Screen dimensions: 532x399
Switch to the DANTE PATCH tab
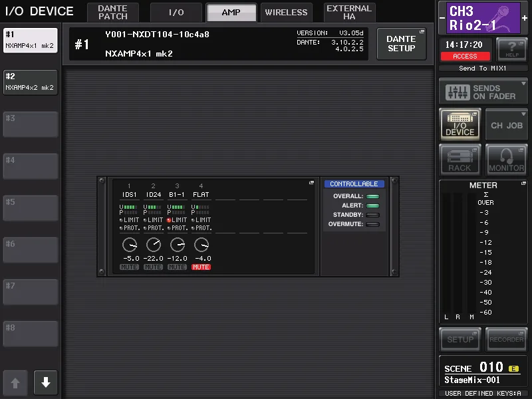[113, 12]
